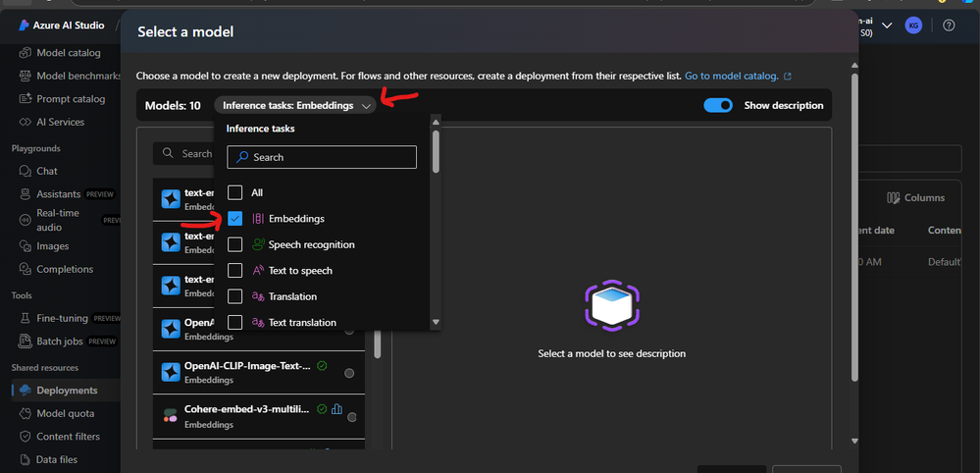This screenshot has width=980, height=473.
Task: Click the Fine-tuning flask icon
Action: click(x=25, y=318)
